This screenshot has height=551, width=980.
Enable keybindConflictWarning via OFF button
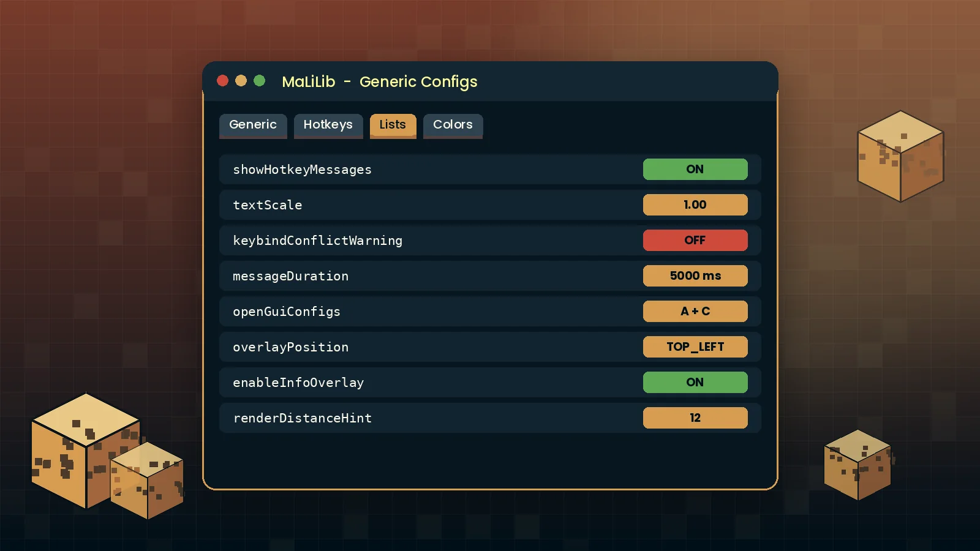pos(695,241)
